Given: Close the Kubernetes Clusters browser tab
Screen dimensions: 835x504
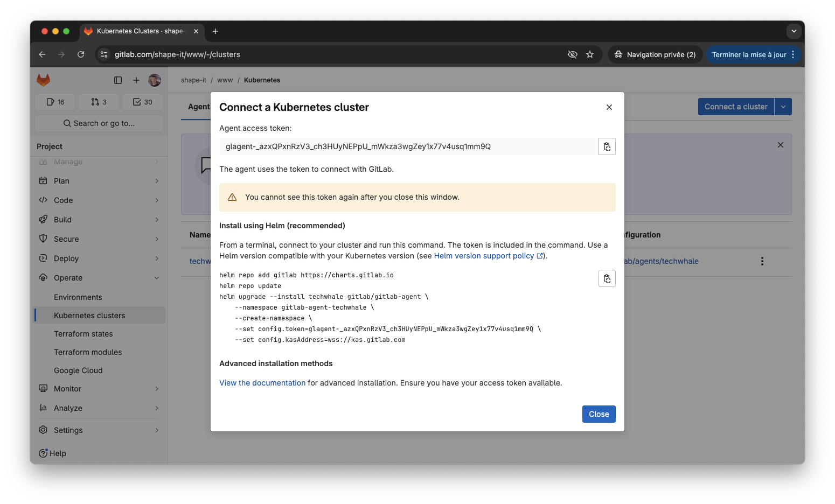Looking at the screenshot, I should [196, 31].
